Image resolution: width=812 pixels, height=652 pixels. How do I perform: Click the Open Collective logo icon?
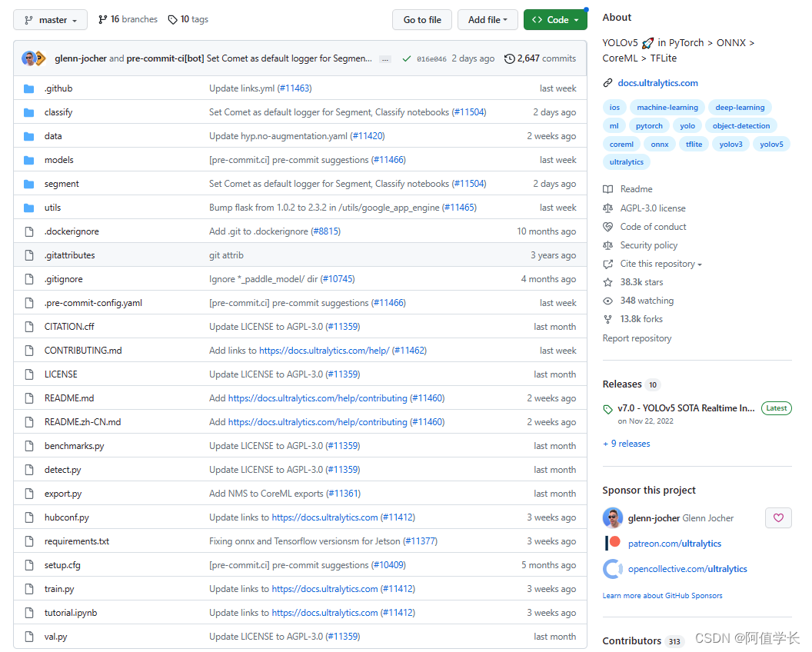(613, 569)
